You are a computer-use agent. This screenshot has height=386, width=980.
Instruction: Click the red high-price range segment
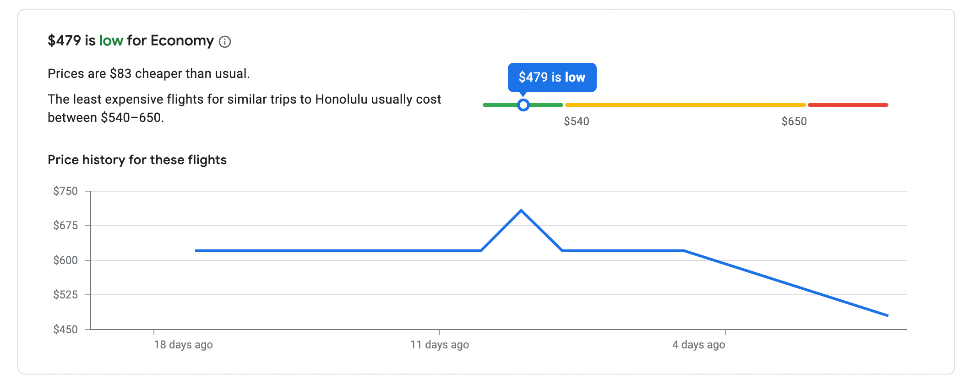848,105
